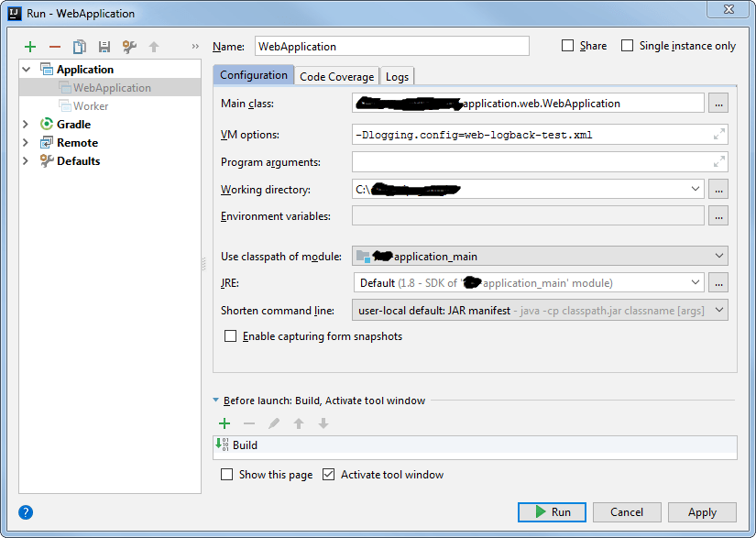The image size is (756, 538).
Task: Remove selected configuration with red minus
Action: click(x=55, y=47)
